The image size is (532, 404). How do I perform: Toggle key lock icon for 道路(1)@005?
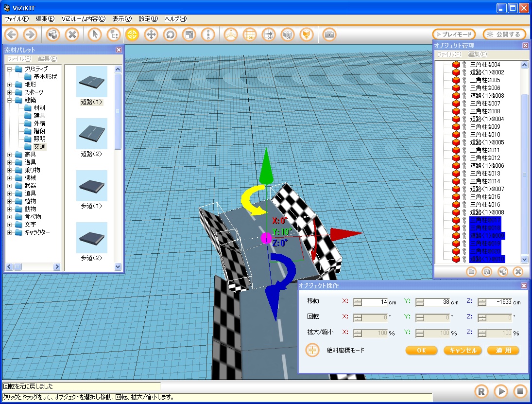tap(464, 142)
